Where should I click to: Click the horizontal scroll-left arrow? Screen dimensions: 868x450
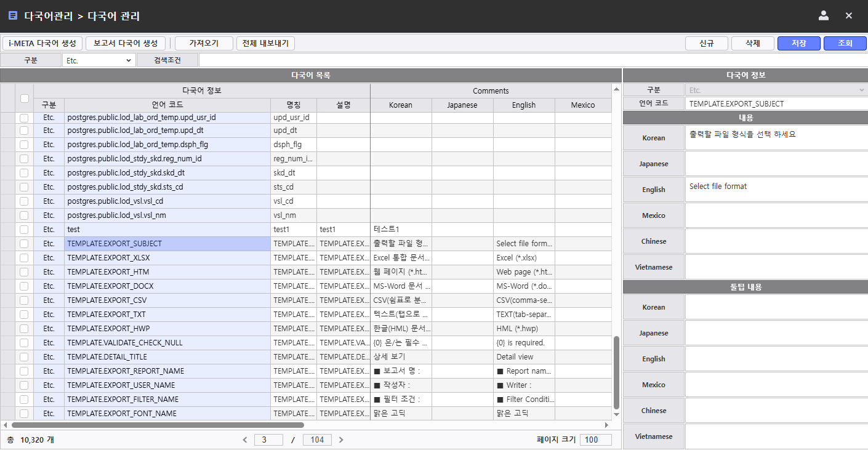point(5,425)
